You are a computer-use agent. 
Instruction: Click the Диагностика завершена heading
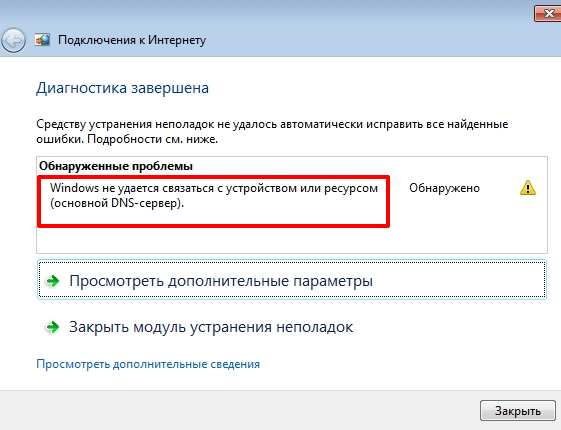pos(122,88)
